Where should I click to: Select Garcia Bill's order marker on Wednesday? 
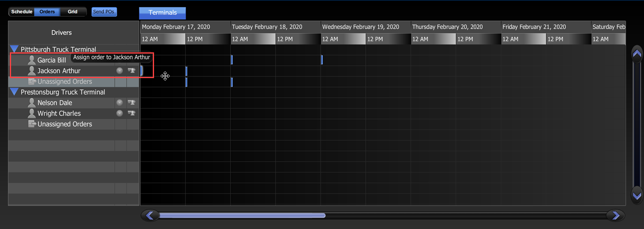tap(322, 60)
